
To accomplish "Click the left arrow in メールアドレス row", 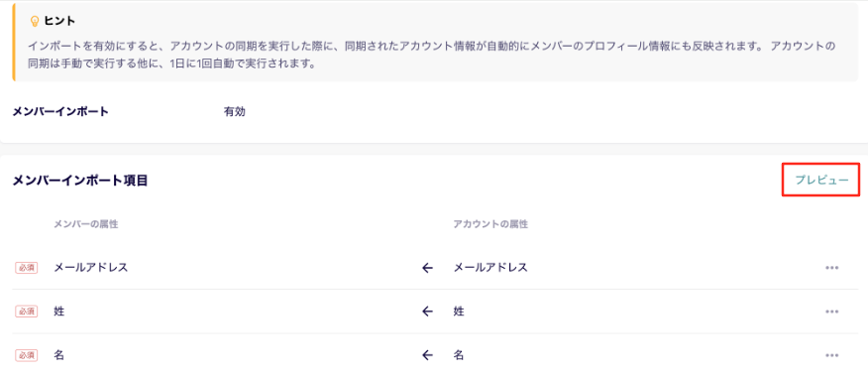I will click(427, 268).
